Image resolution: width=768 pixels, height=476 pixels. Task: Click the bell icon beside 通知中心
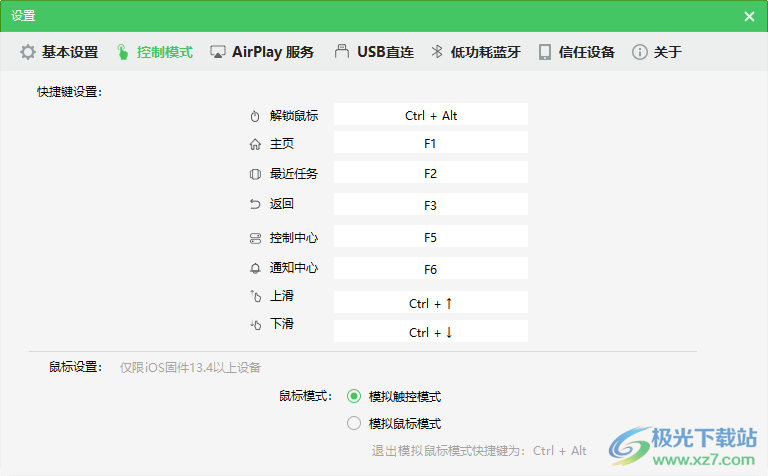(255, 268)
